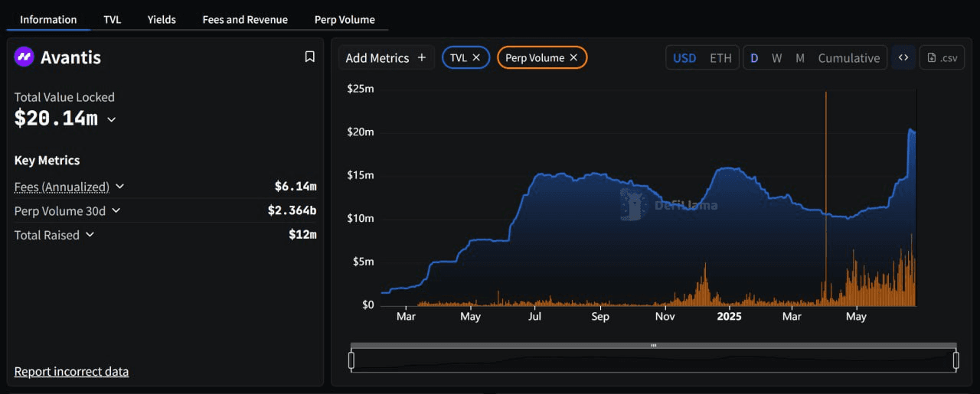Image resolution: width=980 pixels, height=394 pixels.
Task: Expand Perp Volume 30d details
Action: coord(116,210)
